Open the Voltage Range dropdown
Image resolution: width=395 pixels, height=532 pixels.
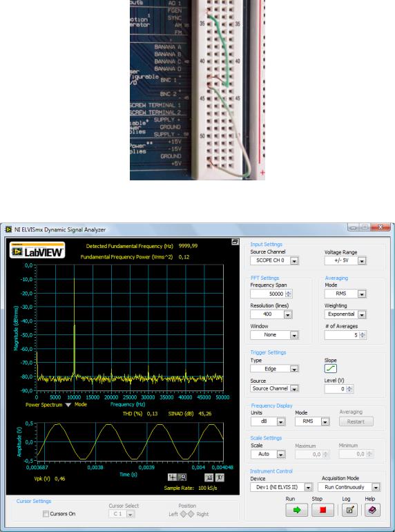click(362, 260)
